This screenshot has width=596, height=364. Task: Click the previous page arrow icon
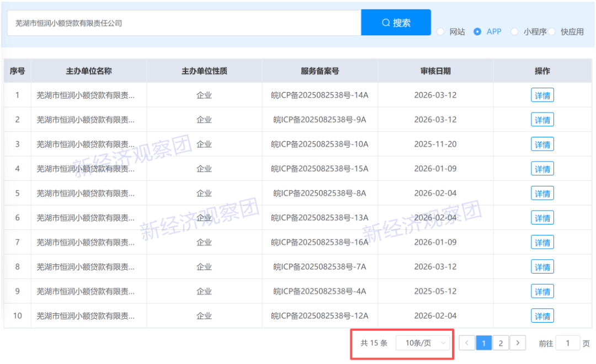(x=467, y=342)
